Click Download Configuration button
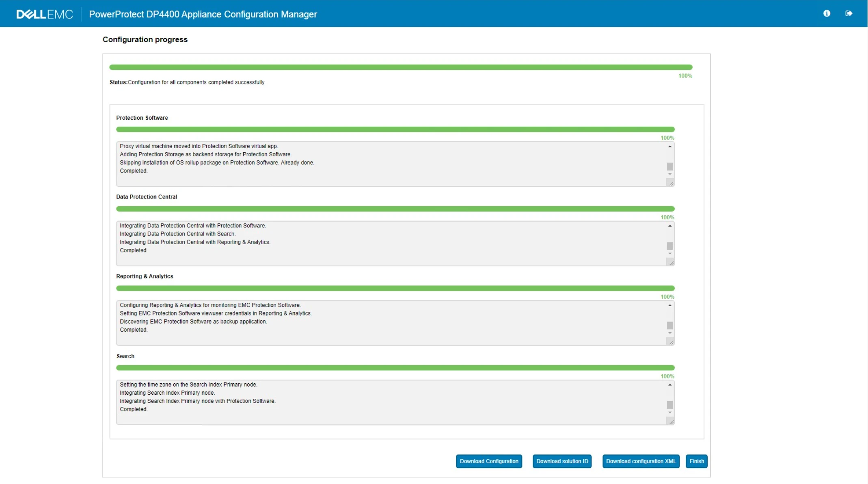Viewport: 868px width, 484px height. coord(489,461)
